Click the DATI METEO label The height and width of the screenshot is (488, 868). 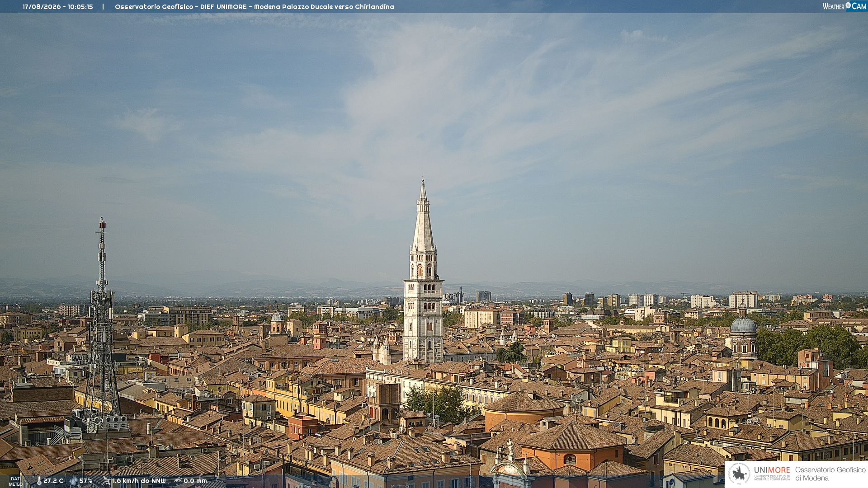(16, 481)
